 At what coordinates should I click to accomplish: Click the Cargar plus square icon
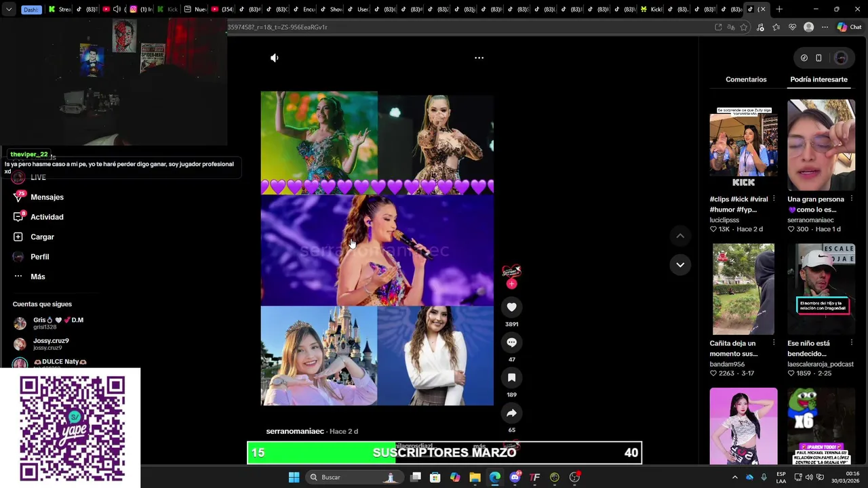point(18,237)
